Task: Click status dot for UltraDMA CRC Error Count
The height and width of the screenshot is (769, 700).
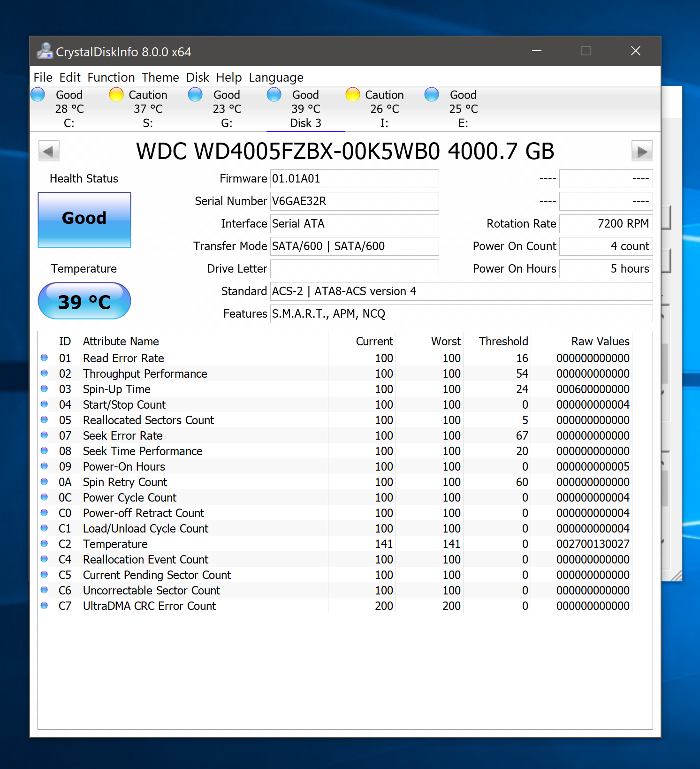Action: 44,606
